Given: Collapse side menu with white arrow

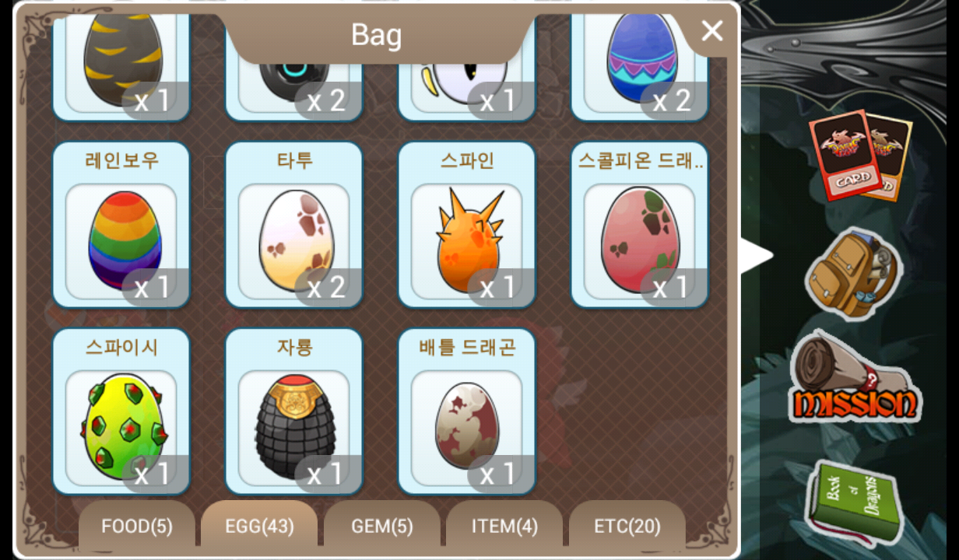Looking at the screenshot, I should [x=755, y=256].
